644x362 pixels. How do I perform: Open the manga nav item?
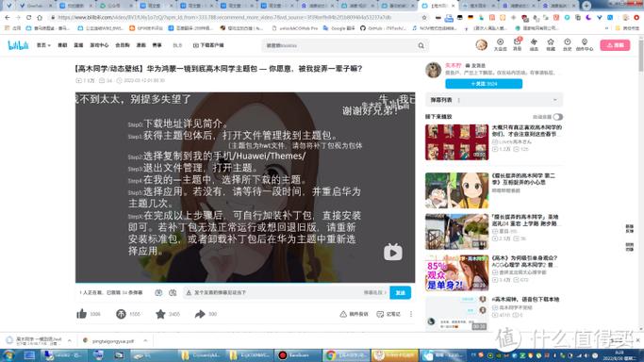[x=140, y=45]
